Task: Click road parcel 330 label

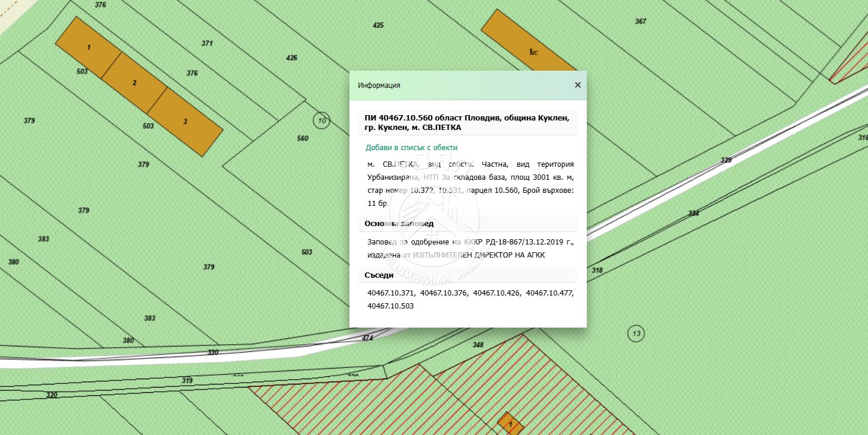Action: tap(213, 352)
